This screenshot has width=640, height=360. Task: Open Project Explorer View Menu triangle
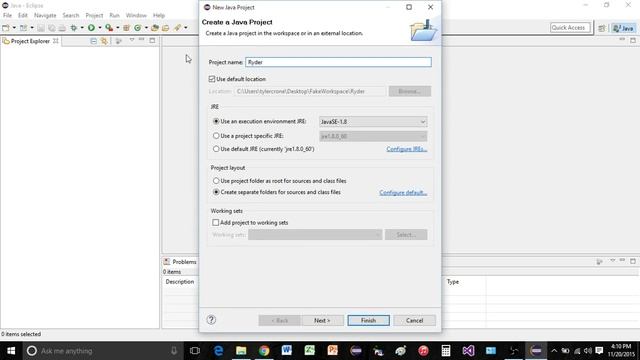(132, 40)
